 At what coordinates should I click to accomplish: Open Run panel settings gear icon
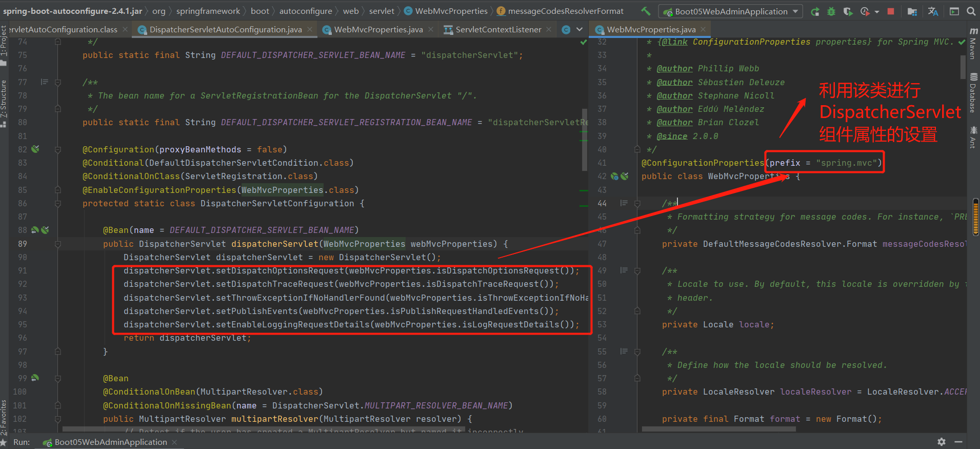click(x=942, y=442)
